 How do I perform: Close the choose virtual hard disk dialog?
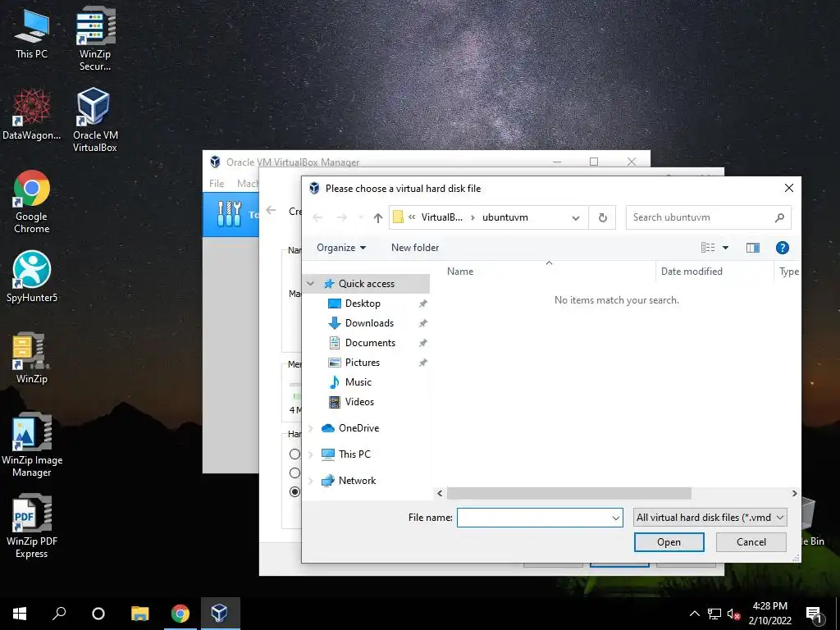pos(788,188)
